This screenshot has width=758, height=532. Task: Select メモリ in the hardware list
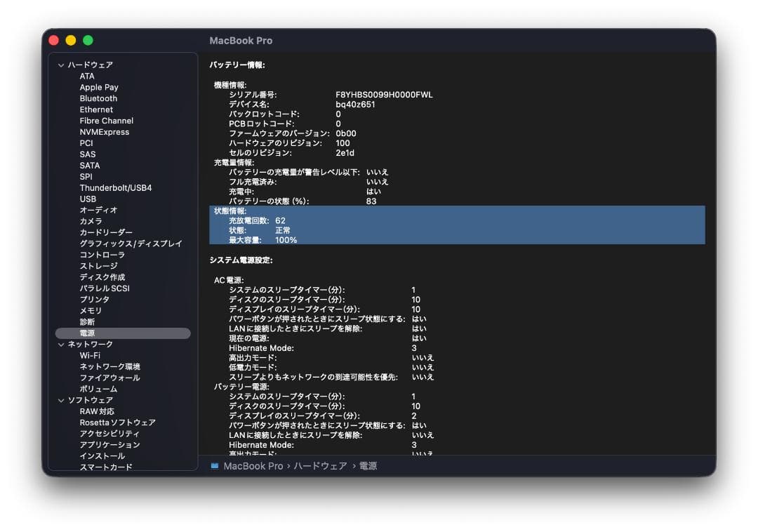click(89, 310)
